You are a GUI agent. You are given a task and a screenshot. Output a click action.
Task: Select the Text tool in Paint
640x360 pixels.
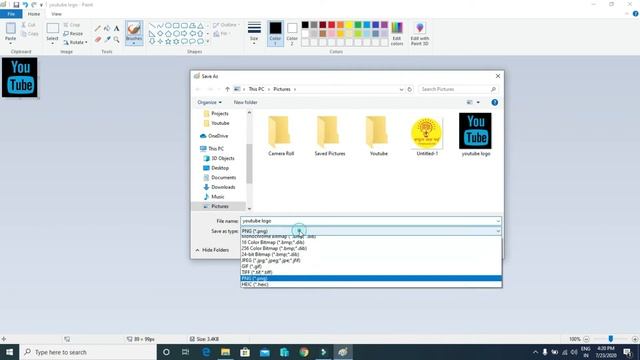(116, 29)
